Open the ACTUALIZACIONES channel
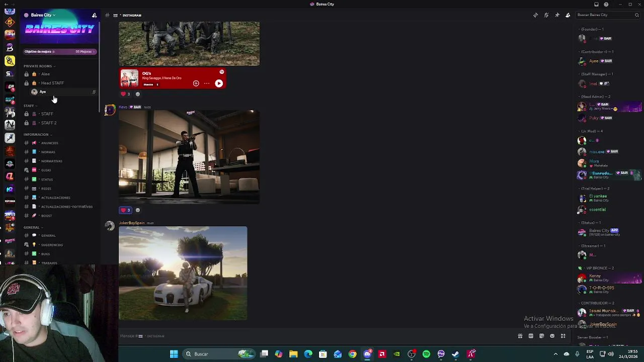 (x=59, y=198)
